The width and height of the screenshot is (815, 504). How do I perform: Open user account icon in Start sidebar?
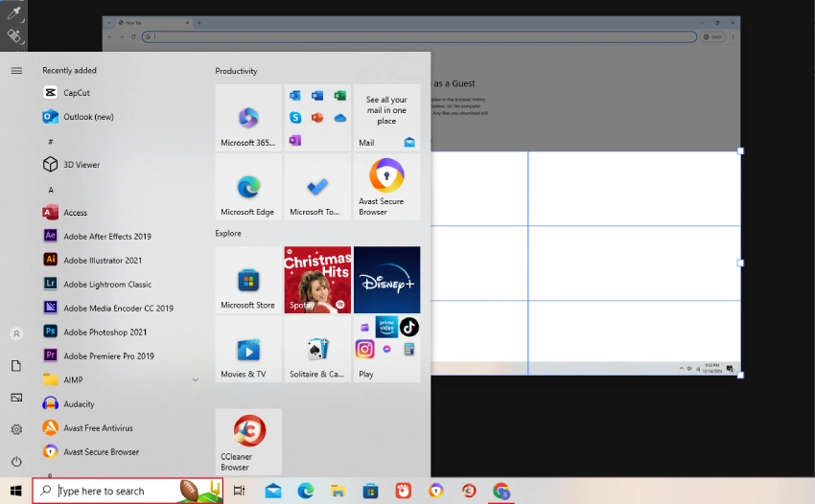point(16,333)
